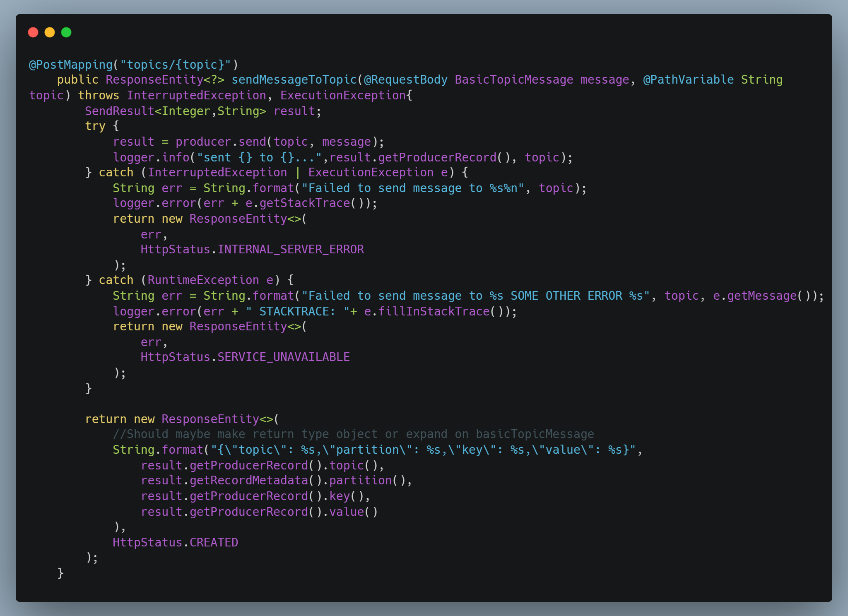The width and height of the screenshot is (848, 616).
Task: Click the red close circle icon
Action: pyautogui.click(x=34, y=32)
